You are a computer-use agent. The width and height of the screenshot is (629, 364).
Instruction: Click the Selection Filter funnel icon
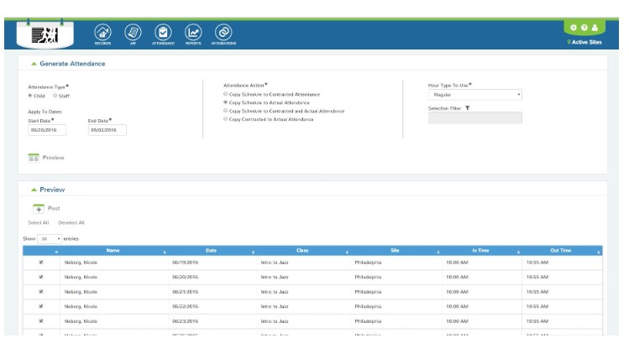pos(467,108)
